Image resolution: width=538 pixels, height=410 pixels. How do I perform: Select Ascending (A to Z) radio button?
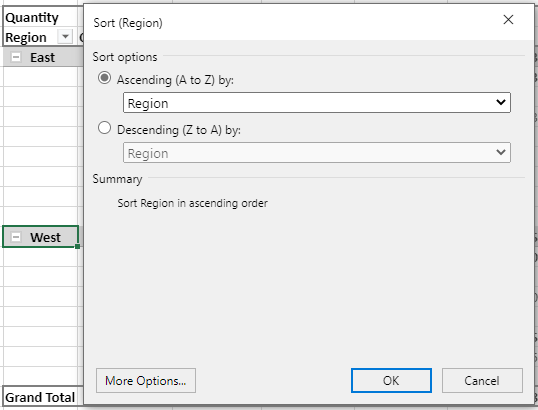click(x=104, y=78)
